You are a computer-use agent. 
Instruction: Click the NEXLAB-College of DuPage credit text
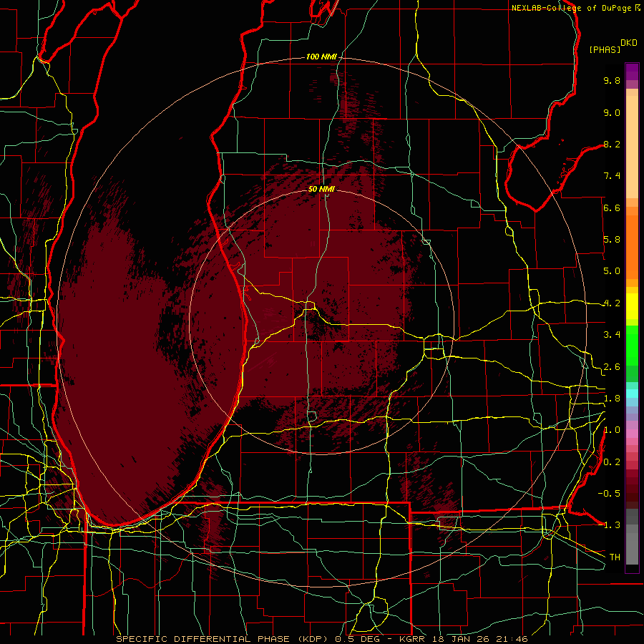(x=572, y=8)
